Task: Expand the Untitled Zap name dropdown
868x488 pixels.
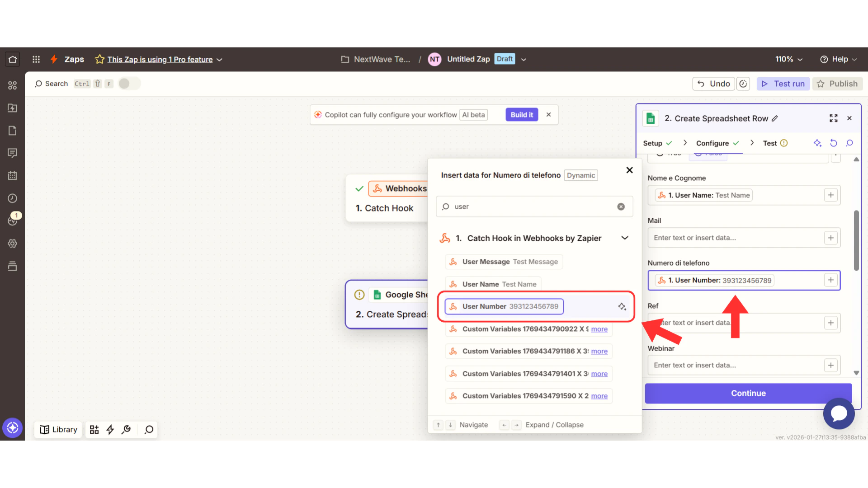Action: [x=524, y=60]
